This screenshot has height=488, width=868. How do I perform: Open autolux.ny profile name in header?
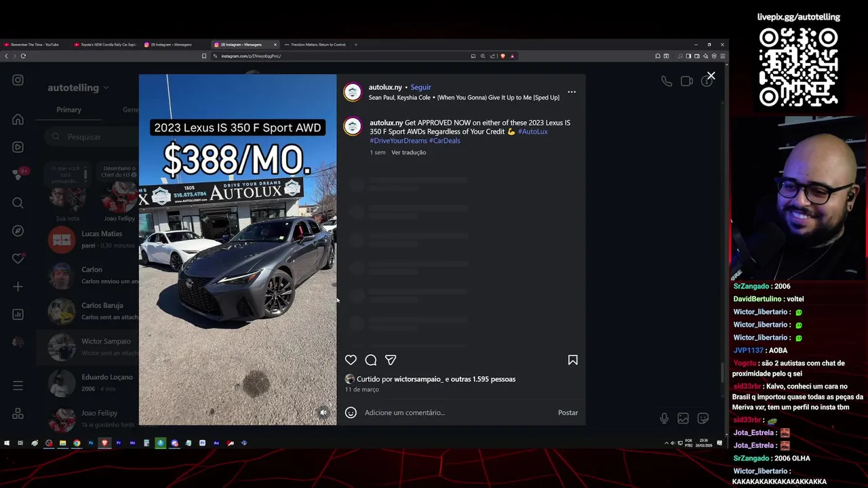(385, 87)
